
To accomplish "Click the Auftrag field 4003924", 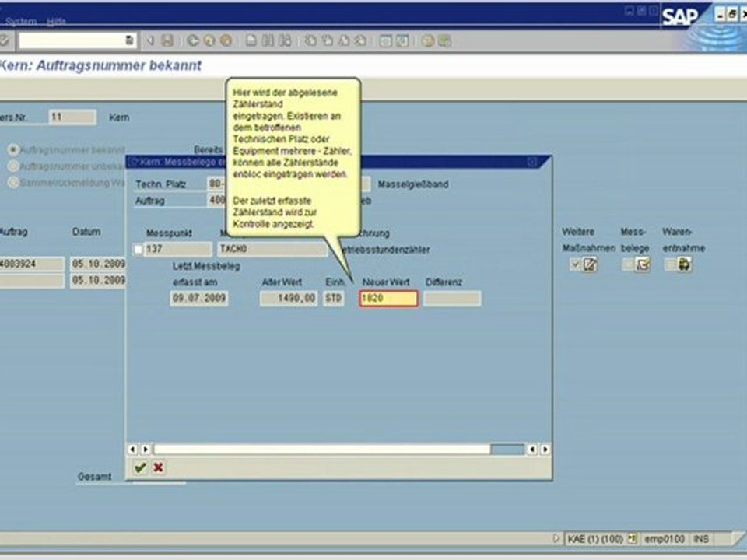I will coord(31,264).
